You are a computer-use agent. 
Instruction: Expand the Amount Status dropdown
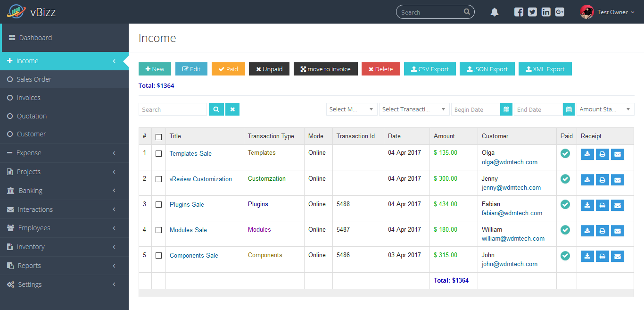pos(605,109)
